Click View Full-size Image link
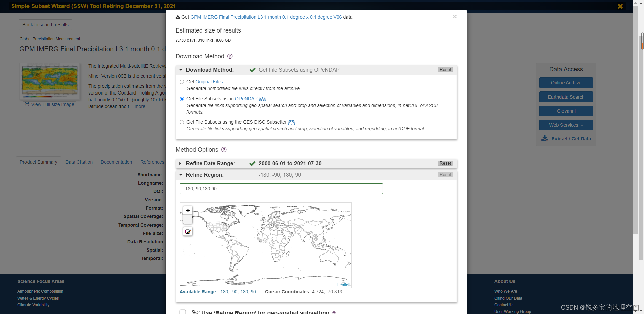This screenshot has width=644, height=314. [53, 104]
